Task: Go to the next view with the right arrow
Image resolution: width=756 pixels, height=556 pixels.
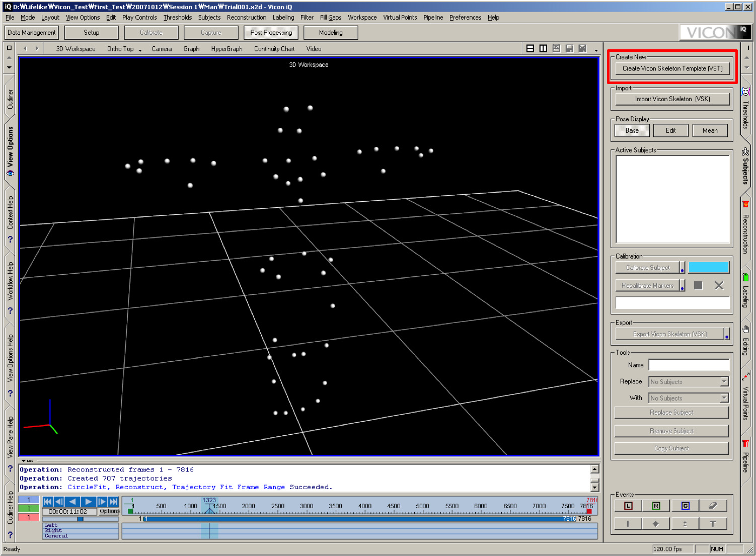Action: coord(37,49)
